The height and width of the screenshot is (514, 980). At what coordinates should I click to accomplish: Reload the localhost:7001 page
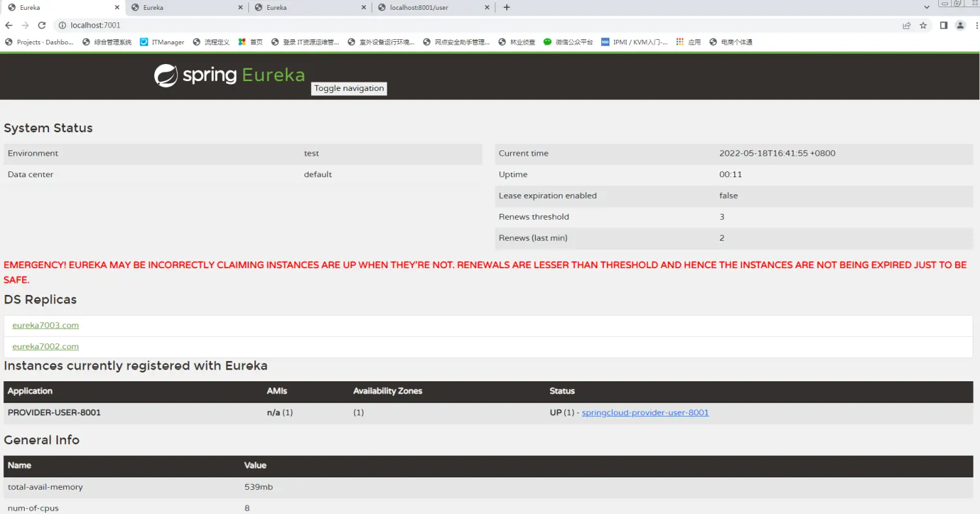point(42,26)
